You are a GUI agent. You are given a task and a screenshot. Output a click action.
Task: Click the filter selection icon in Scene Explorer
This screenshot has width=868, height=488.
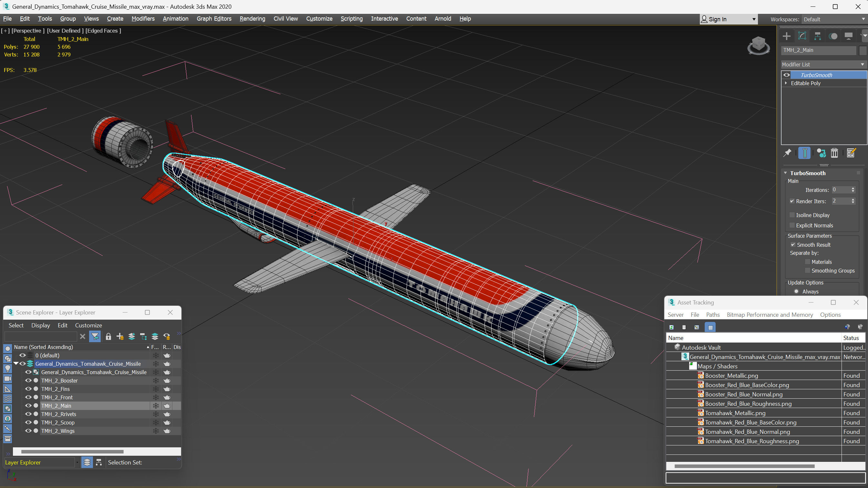coord(95,336)
